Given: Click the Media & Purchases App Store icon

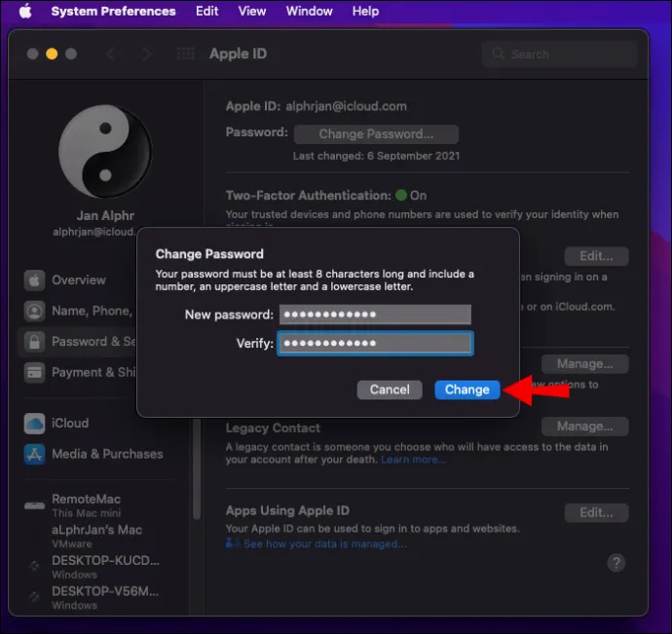Looking at the screenshot, I should click(34, 455).
